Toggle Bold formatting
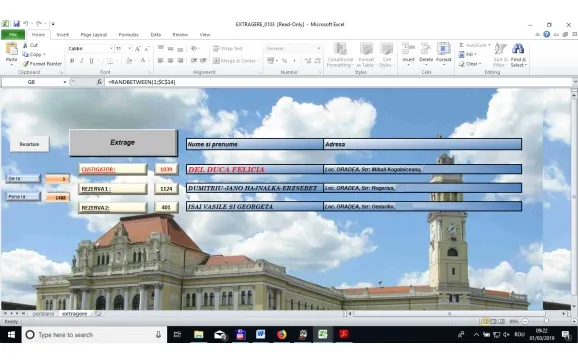This screenshot has height=364, width=578. click(72, 60)
